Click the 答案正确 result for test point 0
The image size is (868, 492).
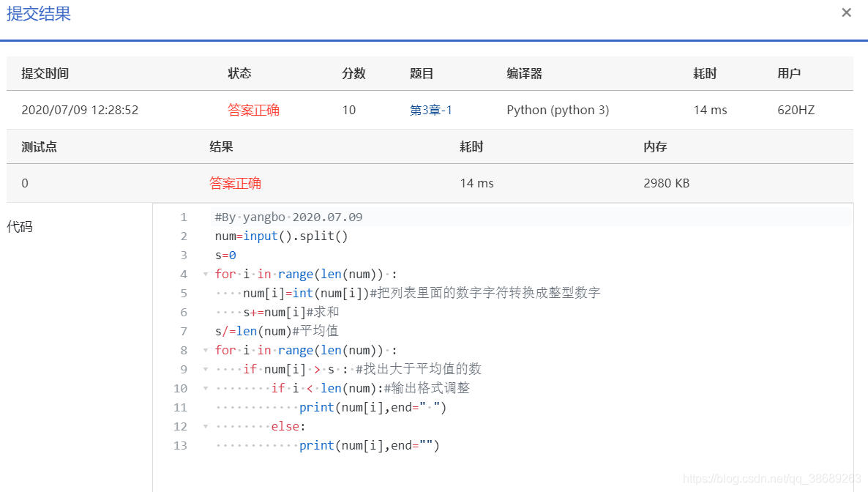235,183
